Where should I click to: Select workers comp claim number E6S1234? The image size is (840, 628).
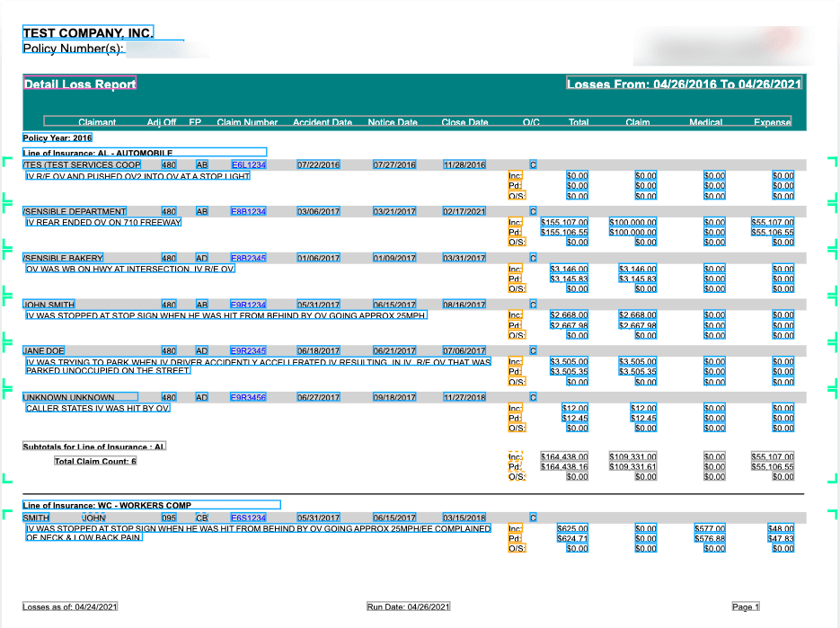pos(248,518)
